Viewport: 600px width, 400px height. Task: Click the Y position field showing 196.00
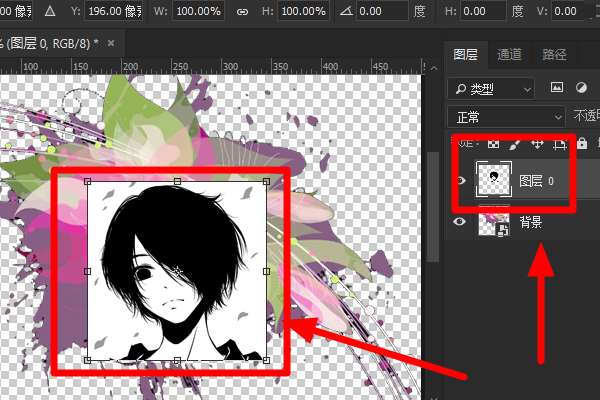click(x=114, y=11)
